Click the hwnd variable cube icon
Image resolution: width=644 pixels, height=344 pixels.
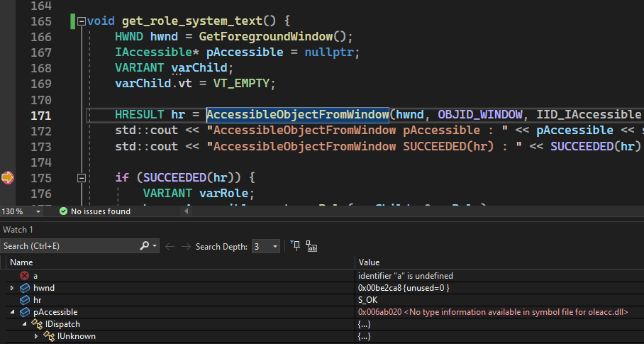[x=25, y=288]
